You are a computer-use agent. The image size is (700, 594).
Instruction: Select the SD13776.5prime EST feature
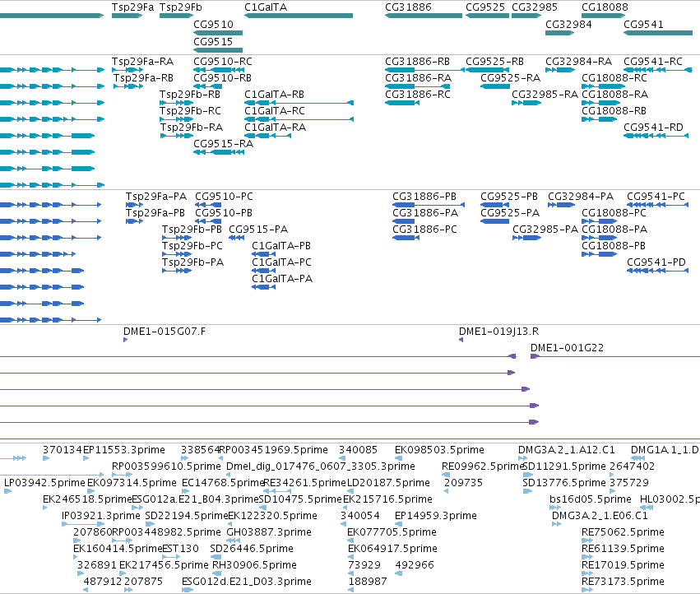coord(527,491)
